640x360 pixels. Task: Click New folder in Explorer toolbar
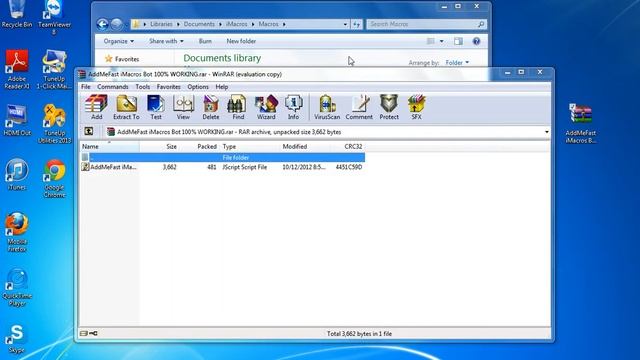[x=241, y=41]
